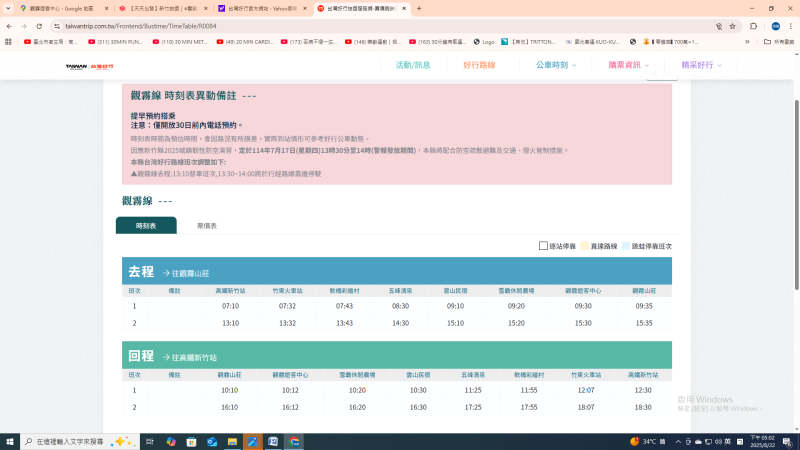Click the eye-slash icon in address bar
Viewport: 800px width, 450px height.
coord(718,26)
